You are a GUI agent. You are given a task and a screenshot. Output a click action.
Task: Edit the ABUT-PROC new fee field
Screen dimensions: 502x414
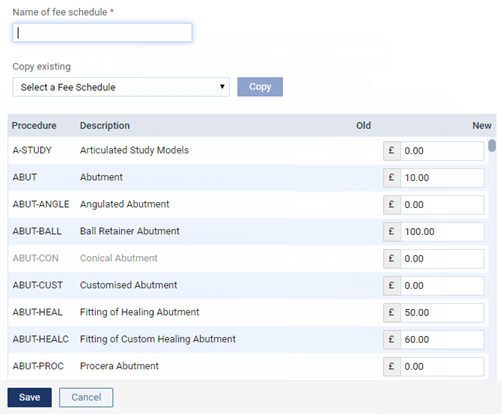[x=442, y=367]
